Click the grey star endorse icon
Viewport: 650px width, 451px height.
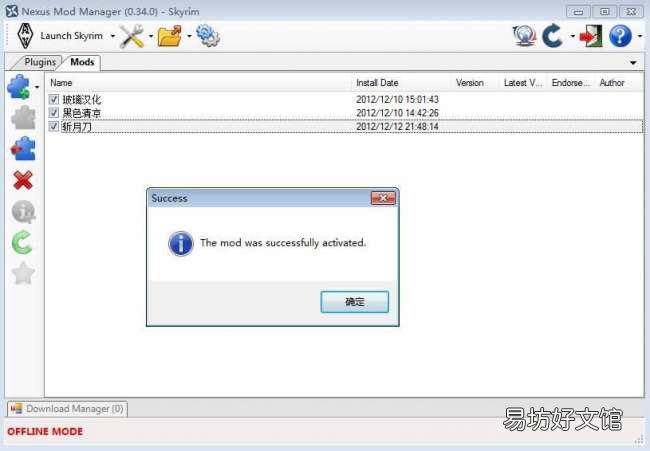[23, 274]
